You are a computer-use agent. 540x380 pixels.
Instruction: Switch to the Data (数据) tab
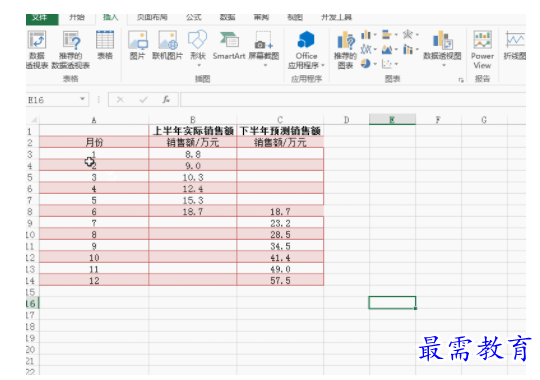[227, 17]
